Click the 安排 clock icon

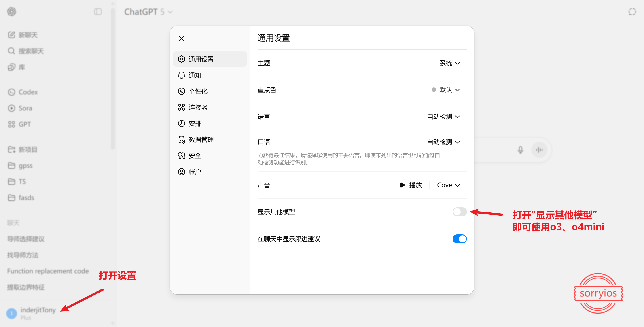tap(182, 123)
